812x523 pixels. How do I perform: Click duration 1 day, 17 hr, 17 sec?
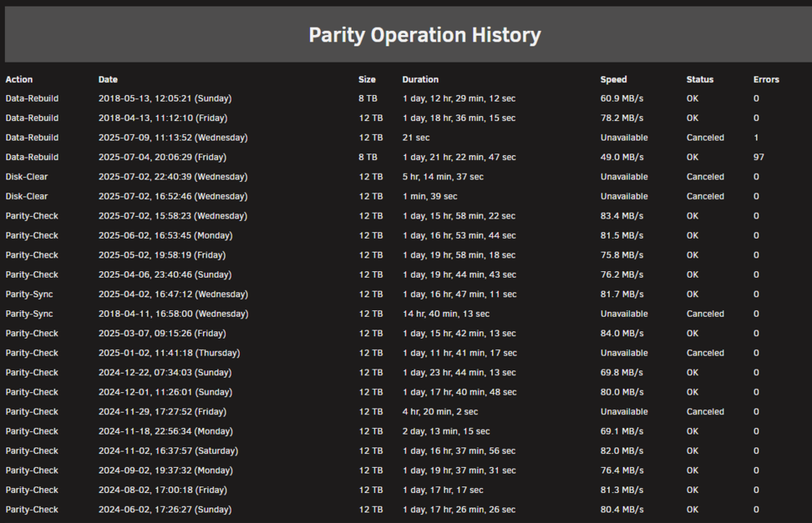point(443,491)
